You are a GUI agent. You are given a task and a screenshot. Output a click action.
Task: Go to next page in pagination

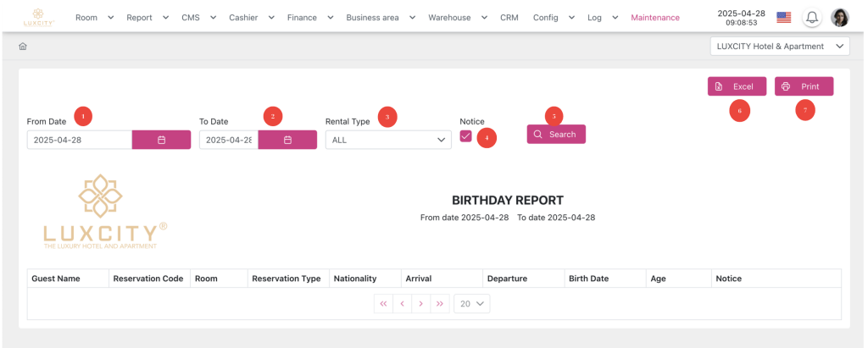[420, 303]
